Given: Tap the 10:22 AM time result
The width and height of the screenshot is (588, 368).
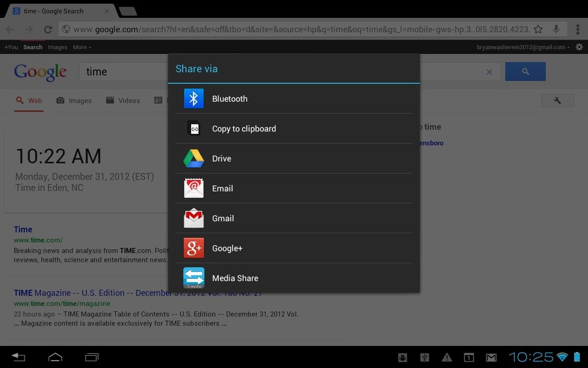Looking at the screenshot, I should [x=59, y=156].
